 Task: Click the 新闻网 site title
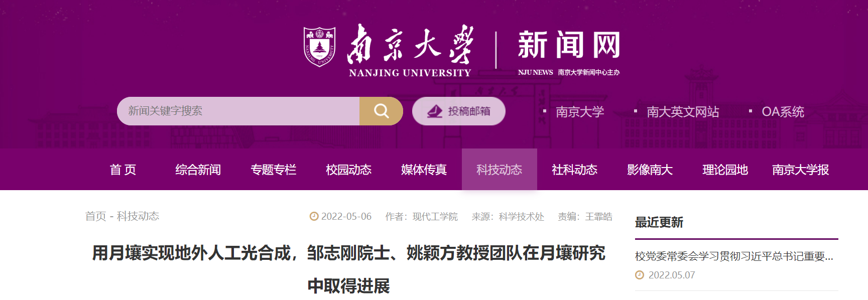(569, 45)
